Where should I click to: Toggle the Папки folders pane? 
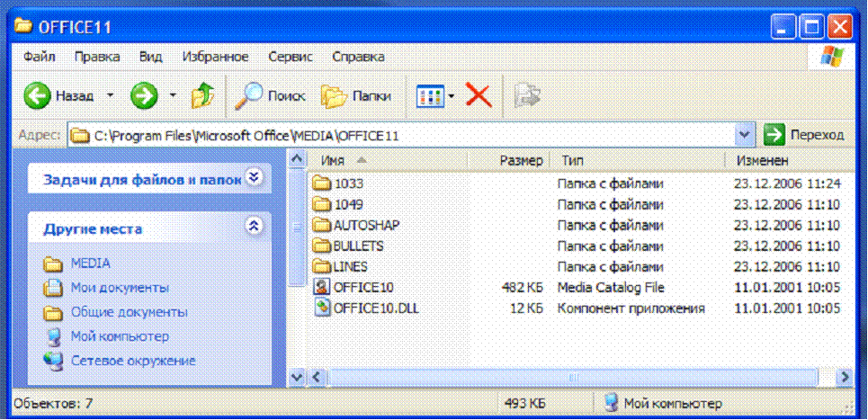[x=356, y=96]
